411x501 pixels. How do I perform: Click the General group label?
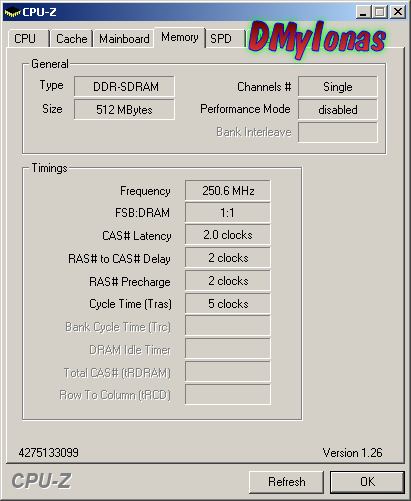coord(50,64)
